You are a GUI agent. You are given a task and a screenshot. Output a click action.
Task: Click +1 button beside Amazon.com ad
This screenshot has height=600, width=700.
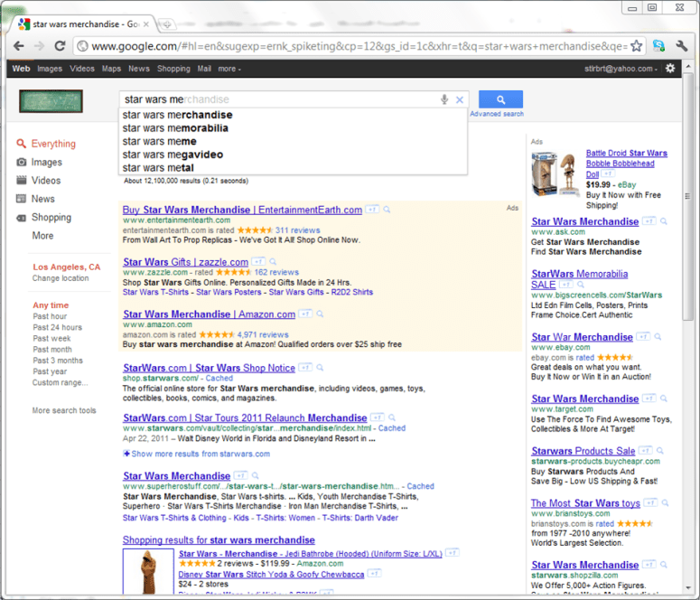pos(305,314)
